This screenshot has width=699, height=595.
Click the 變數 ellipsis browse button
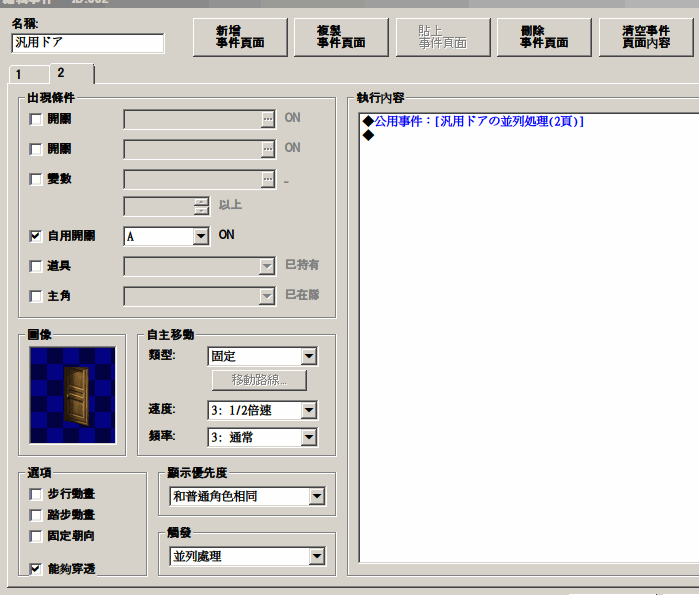pos(267,179)
